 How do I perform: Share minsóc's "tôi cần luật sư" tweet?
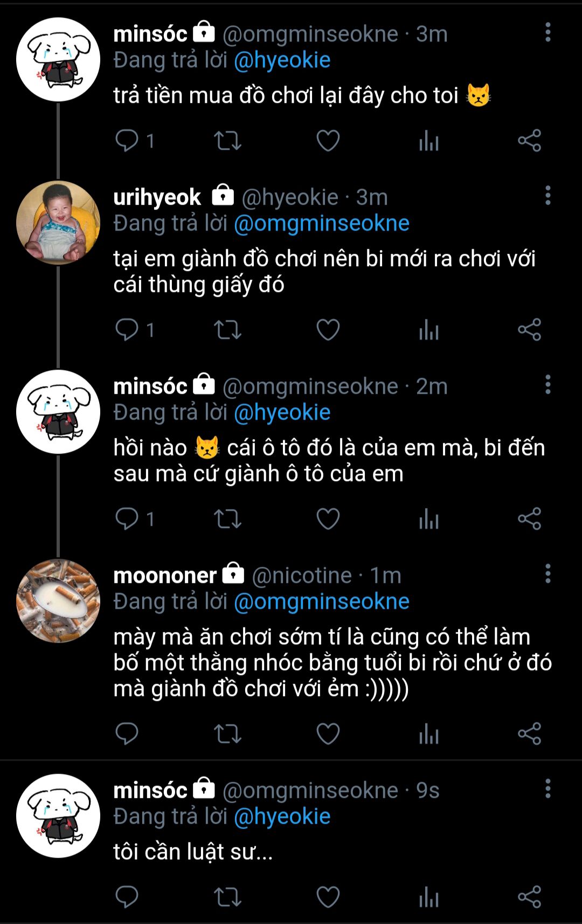click(529, 897)
